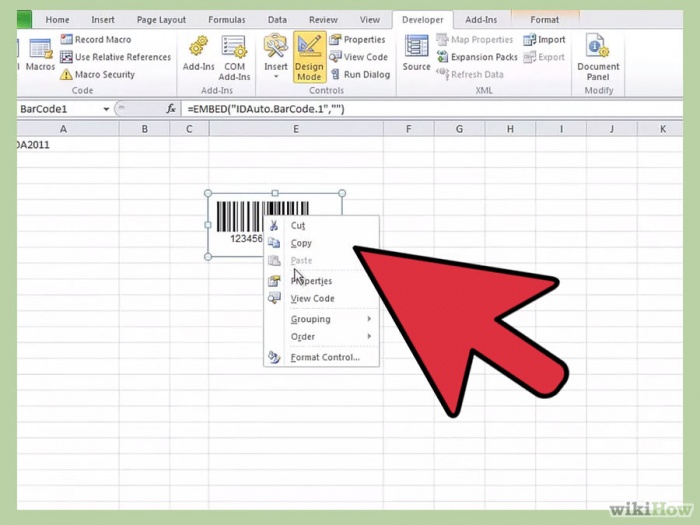This screenshot has width=700, height=525.
Task: Open the Document Panel icon
Action: tap(597, 46)
